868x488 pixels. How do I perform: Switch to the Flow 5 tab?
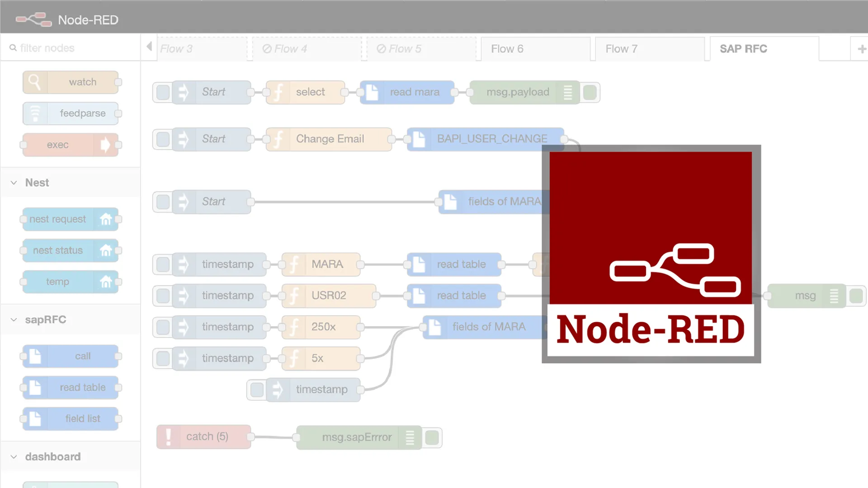tap(421, 49)
